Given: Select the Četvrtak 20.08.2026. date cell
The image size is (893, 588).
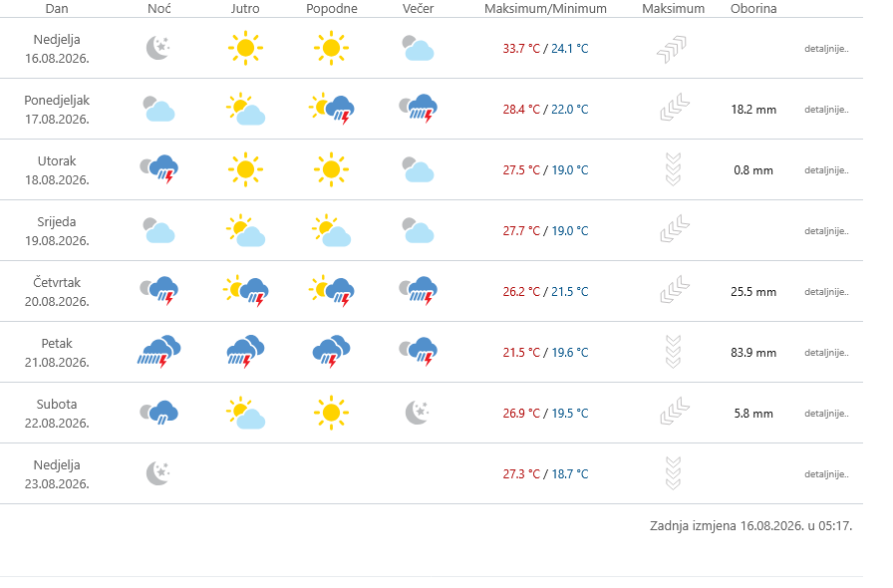Looking at the screenshot, I should pyautogui.click(x=57, y=292).
